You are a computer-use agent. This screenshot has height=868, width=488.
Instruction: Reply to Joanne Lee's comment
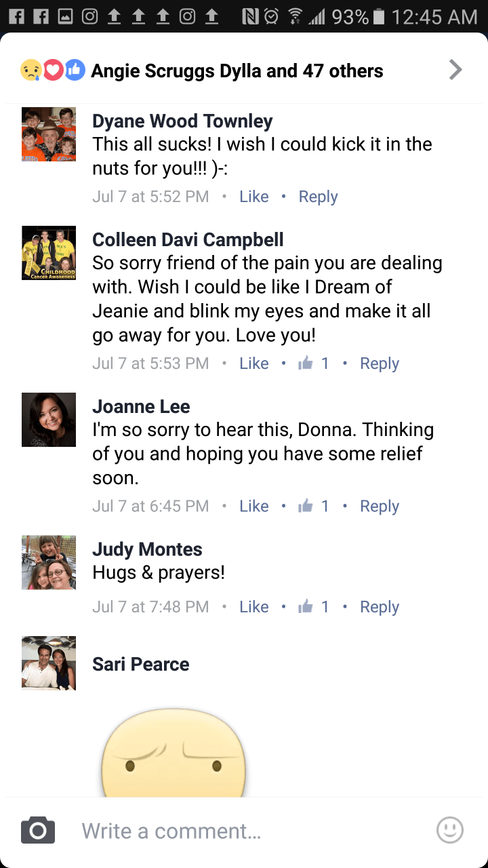(x=380, y=506)
